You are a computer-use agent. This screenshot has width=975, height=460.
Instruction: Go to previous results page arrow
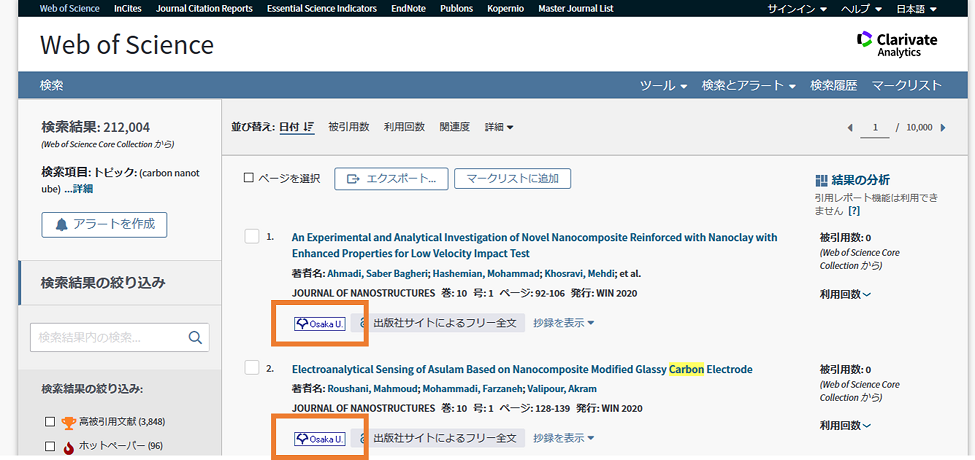850,127
